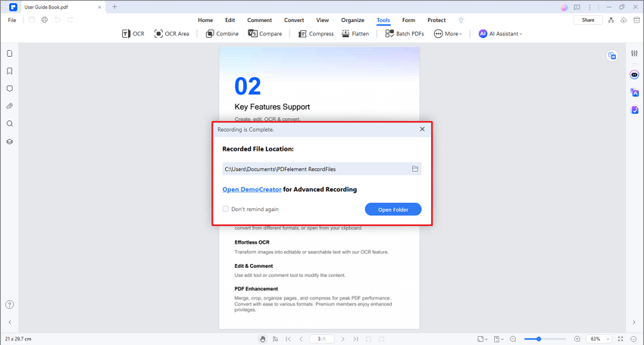Click the zoom in plus icon
This screenshot has width=644, height=345.
(x=577, y=339)
